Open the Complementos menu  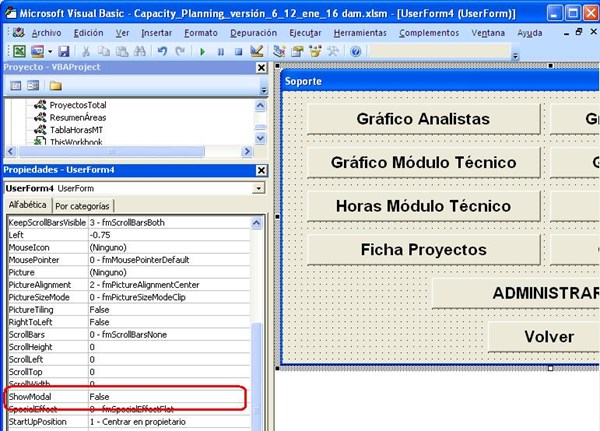point(429,33)
